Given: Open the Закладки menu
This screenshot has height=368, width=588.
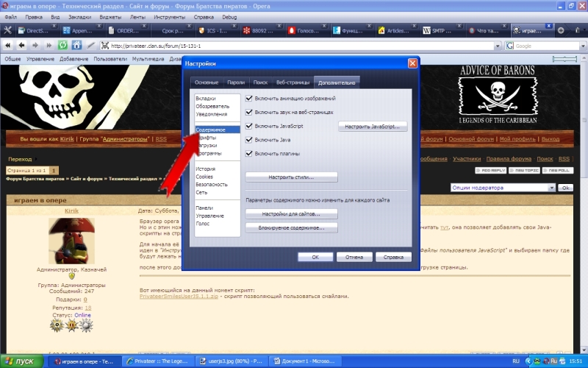Looking at the screenshot, I should (79, 17).
